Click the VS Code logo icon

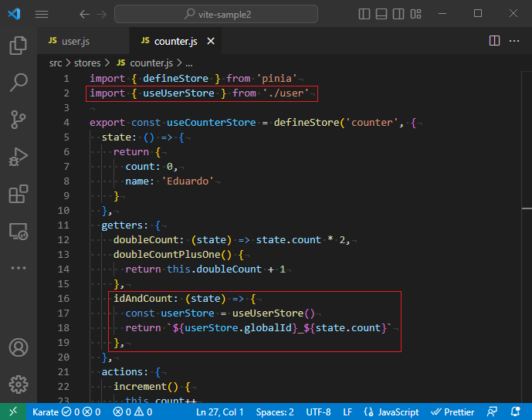(x=14, y=14)
